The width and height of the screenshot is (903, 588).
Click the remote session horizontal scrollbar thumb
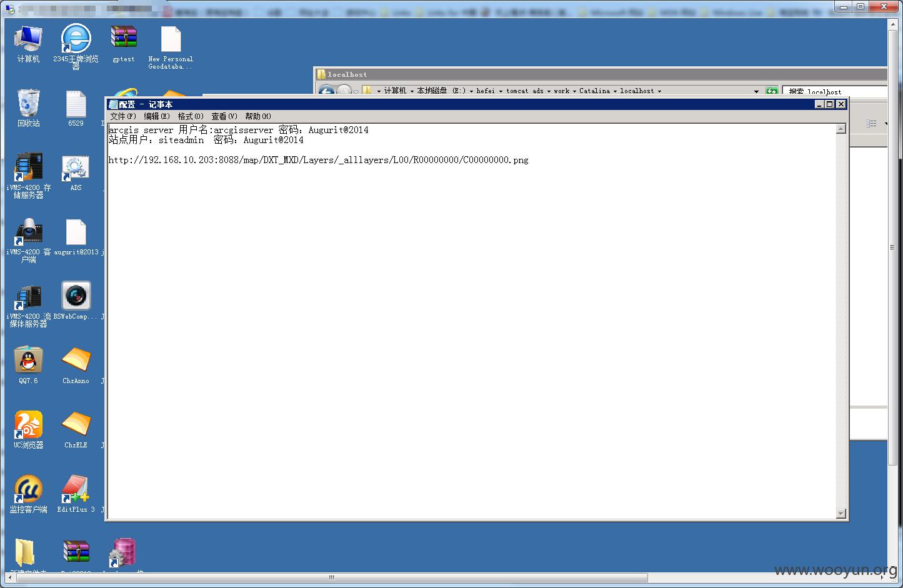(332, 577)
